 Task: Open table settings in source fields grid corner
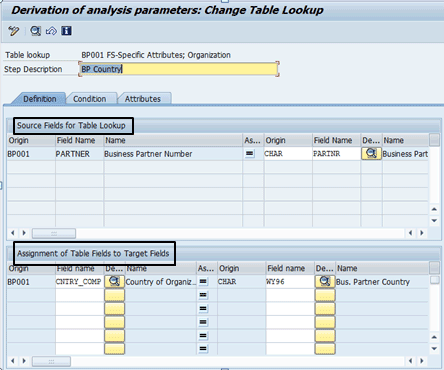pos(434,140)
